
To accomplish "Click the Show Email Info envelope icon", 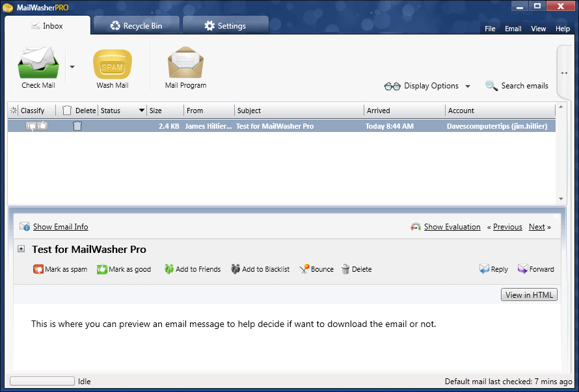I will [25, 226].
